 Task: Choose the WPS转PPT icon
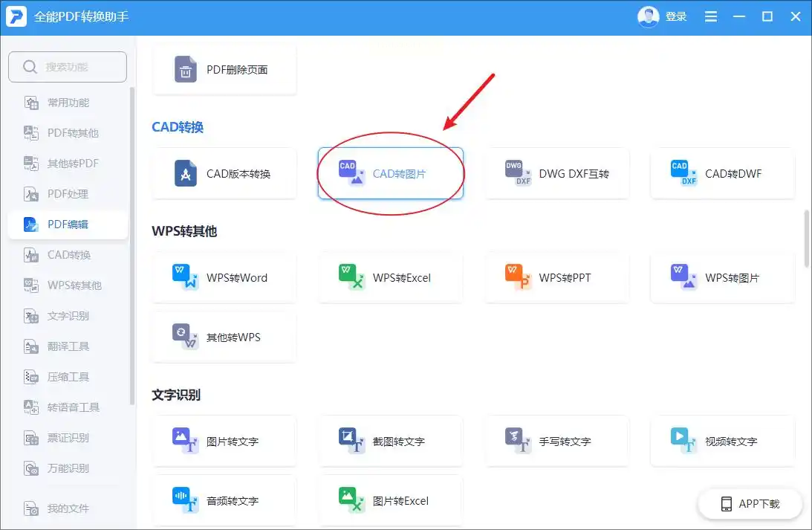click(518, 277)
